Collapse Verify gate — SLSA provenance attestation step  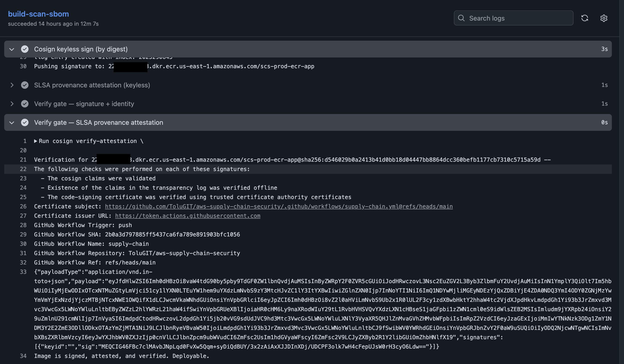pos(12,122)
